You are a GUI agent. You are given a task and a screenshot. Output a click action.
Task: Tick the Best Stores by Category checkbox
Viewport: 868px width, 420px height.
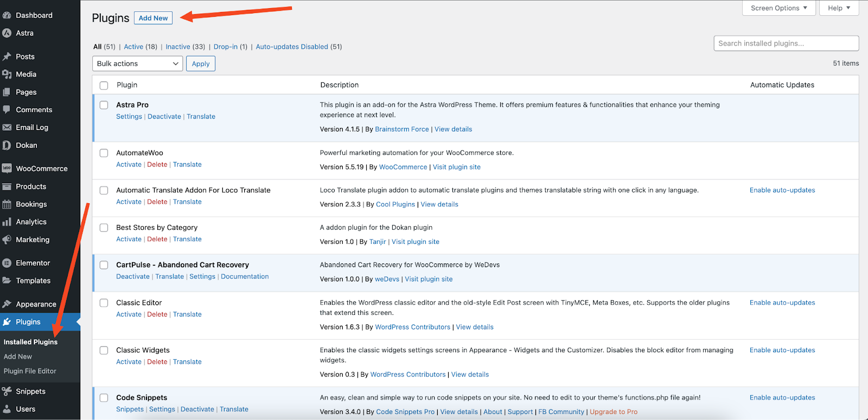tap(104, 228)
